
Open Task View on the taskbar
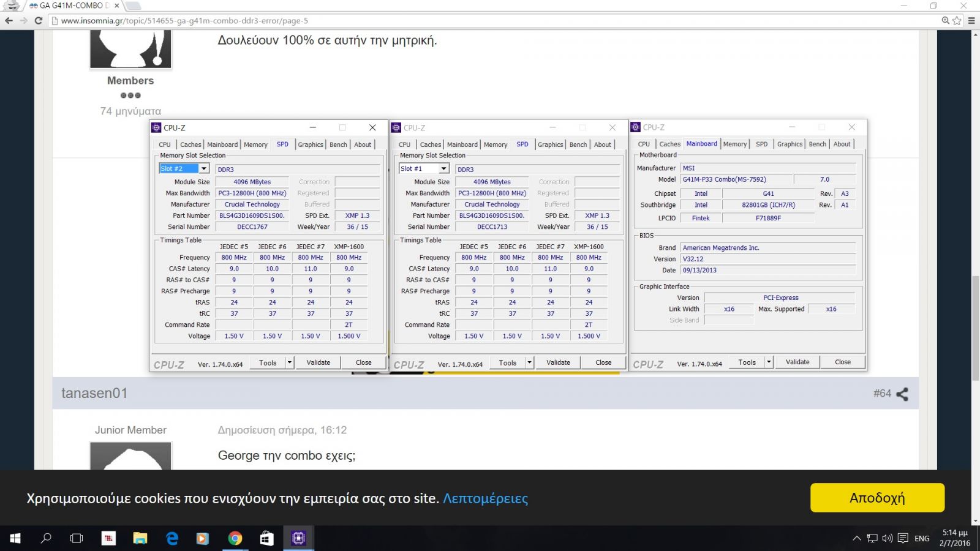tap(77, 538)
